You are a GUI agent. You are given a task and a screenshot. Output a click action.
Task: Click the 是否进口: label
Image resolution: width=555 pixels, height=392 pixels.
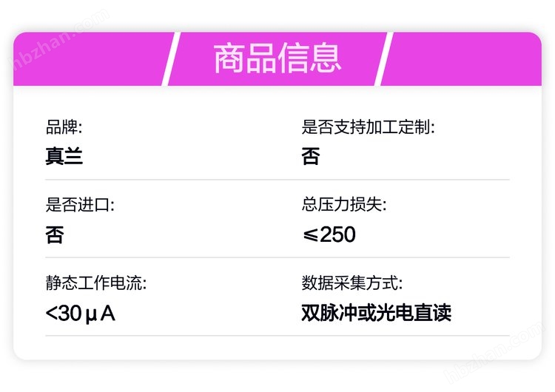coord(80,206)
